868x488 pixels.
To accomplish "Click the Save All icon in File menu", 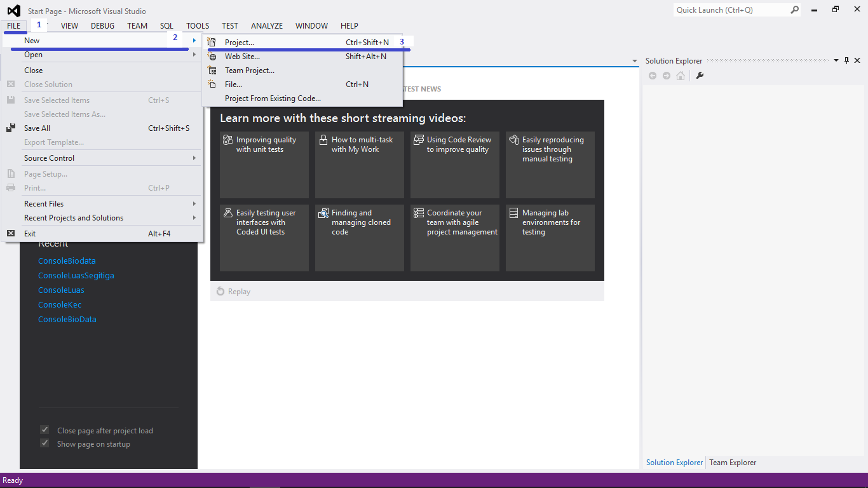I will point(10,128).
